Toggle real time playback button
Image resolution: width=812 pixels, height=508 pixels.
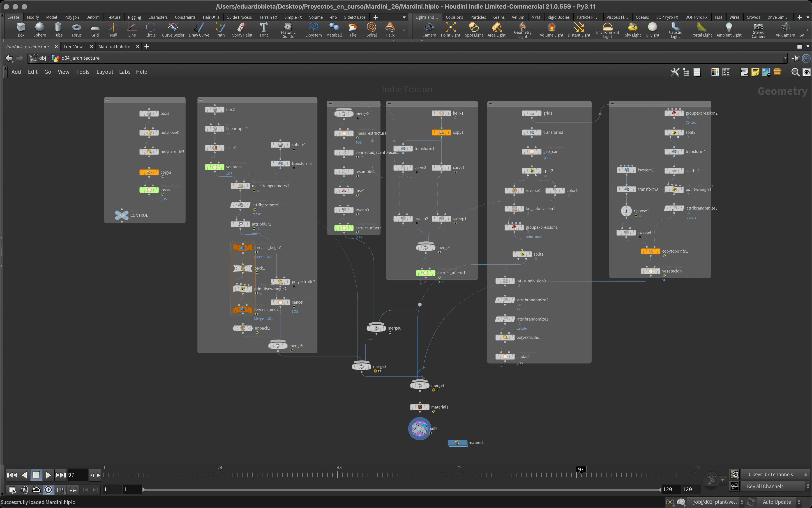(x=48, y=490)
